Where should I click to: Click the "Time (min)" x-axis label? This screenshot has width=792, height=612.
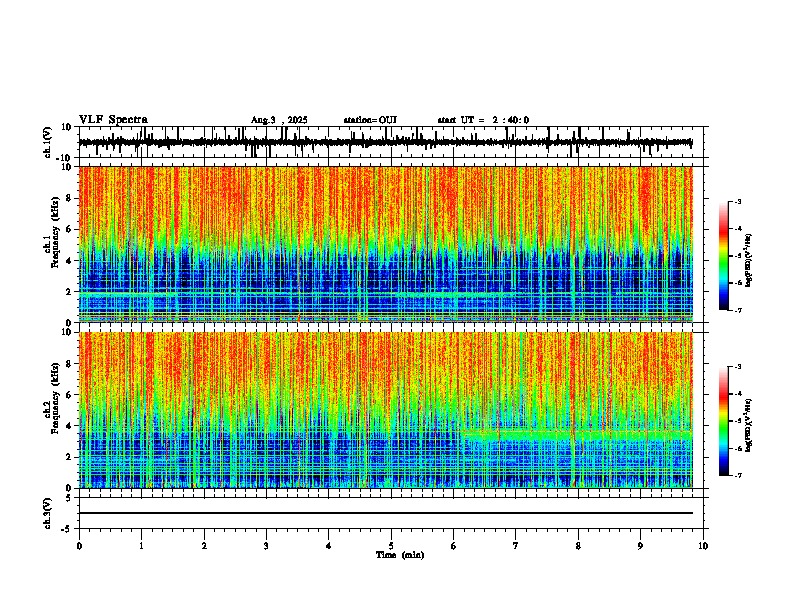click(400, 555)
